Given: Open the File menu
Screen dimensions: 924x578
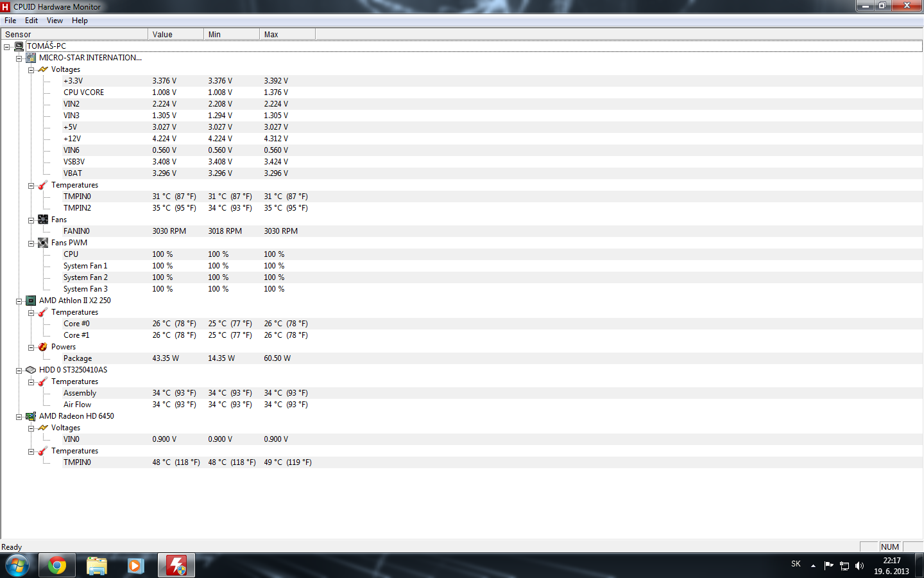Looking at the screenshot, I should (10, 21).
